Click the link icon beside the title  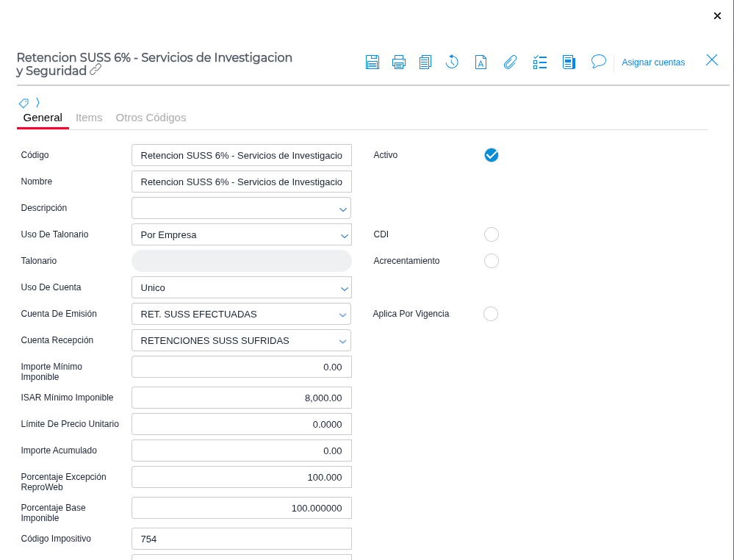coord(96,71)
